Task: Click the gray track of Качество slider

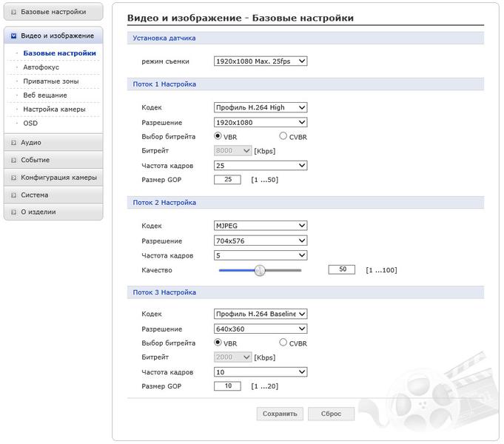Action: 283,270
